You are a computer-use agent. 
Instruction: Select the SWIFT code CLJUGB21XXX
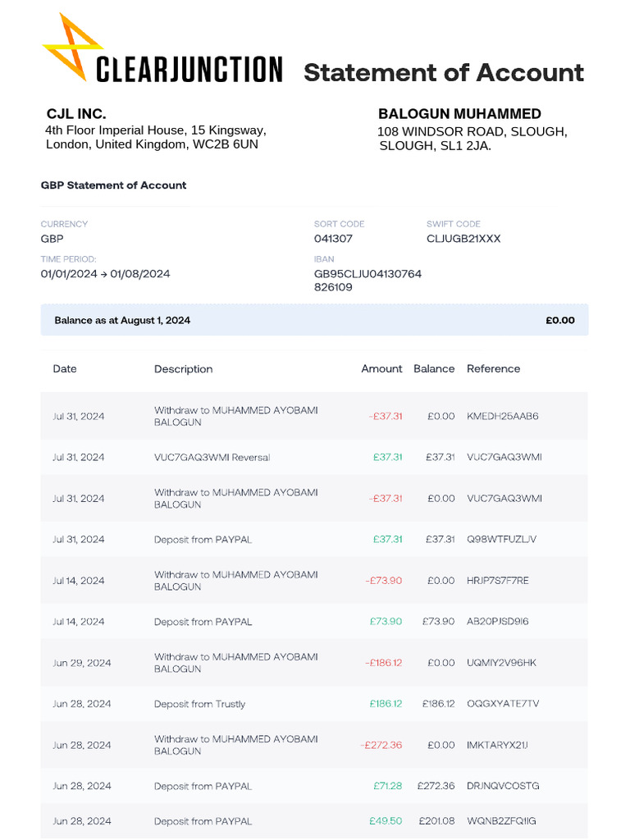463,239
